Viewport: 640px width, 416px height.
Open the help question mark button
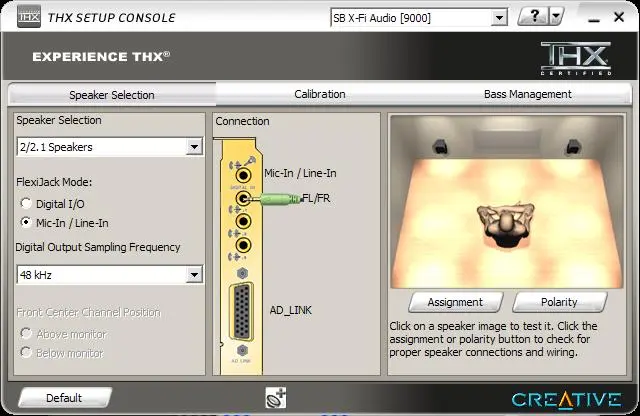534,17
